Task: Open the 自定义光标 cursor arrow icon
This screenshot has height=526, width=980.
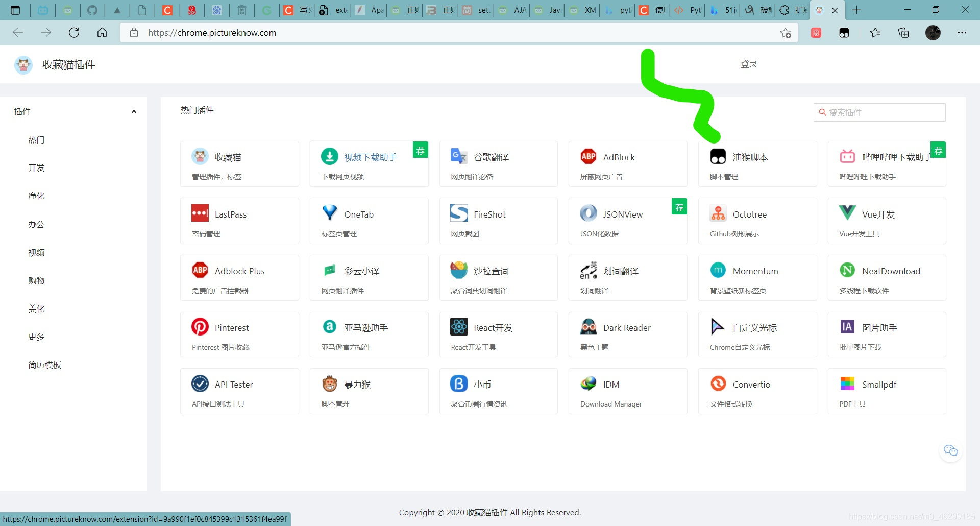Action: click(718, 327)
